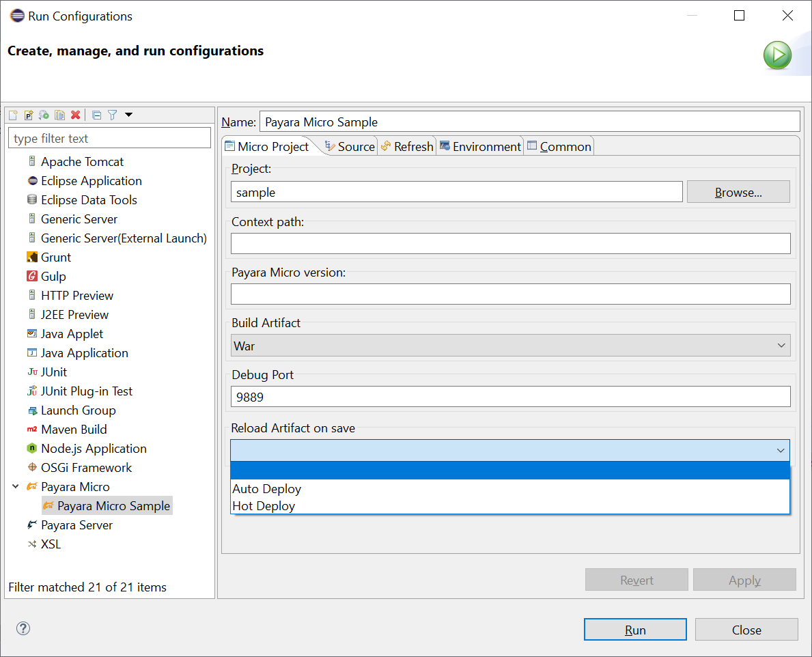Create a new launch configuration
The image size is (812, 657).
[13, 115]
